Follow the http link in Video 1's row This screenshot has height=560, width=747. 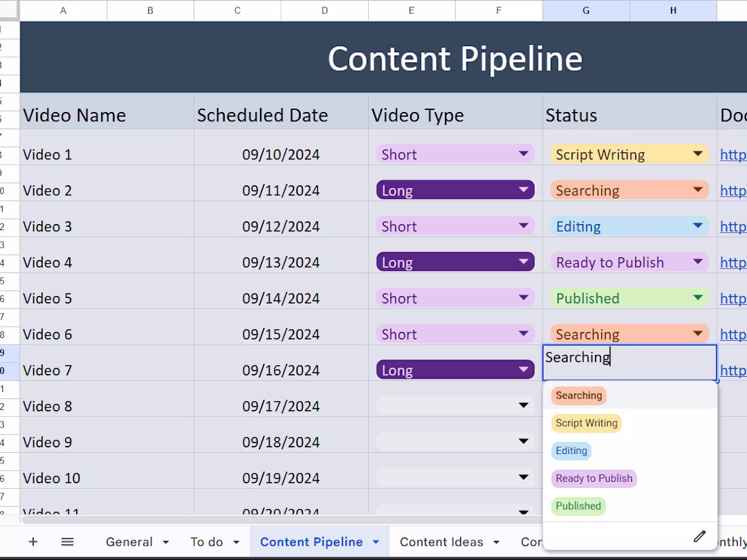click(733, 154)
